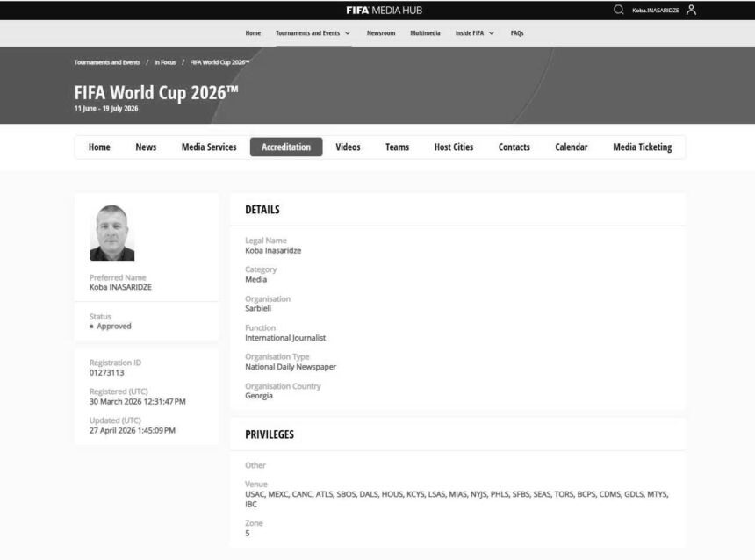Open the user profile icon
The height and width of the screenshot is (560, 755).
[691, 10]
